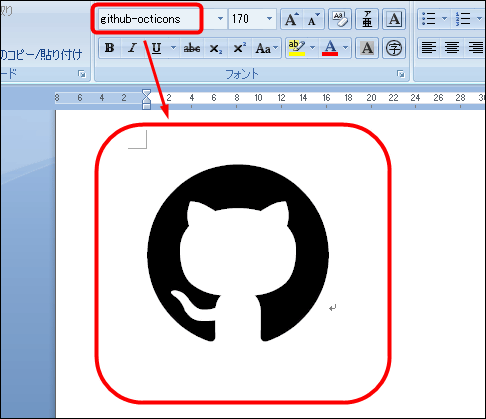Click the format copy/paste button
Screen dimensions: 486x419
click(x=41, y=55)
